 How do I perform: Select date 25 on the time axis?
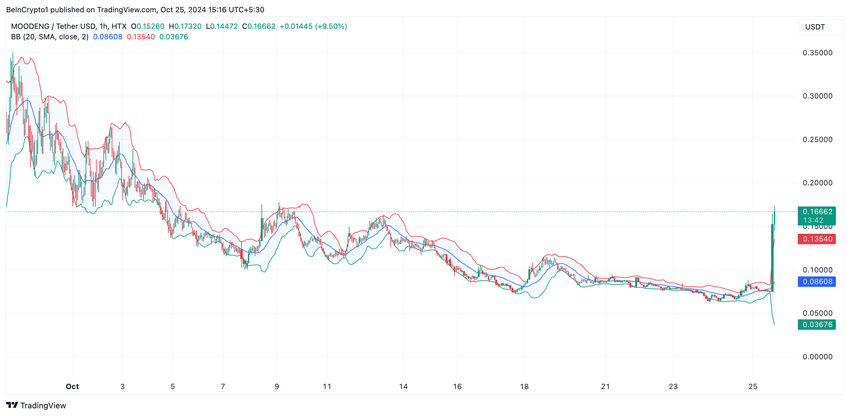[752, 387]
